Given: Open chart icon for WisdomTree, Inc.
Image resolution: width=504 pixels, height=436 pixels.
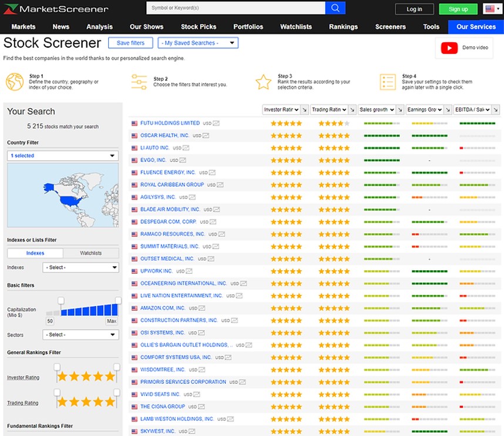Looking at the screenshot, I should pos(202,370).
